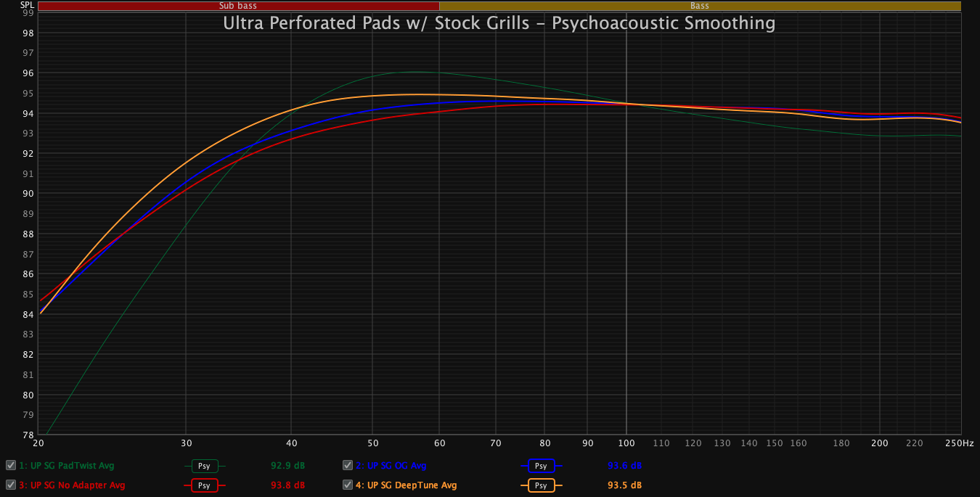The image size is (980, 497).
Task: Click the red Psy smoothing icon for No Adapter
Action: [205, 485]
